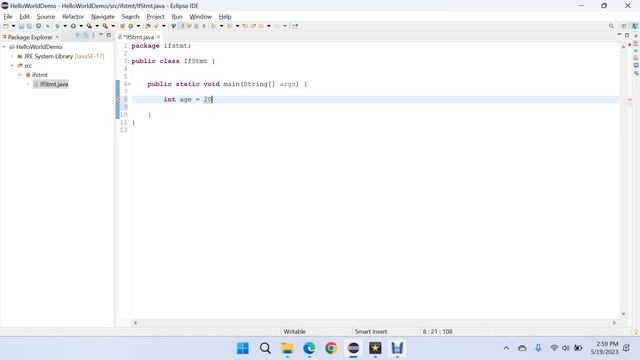Run the program with green Run icon
Image resolution: width=640 pixels, height=360 pixels.
click(x=73, y=26)
